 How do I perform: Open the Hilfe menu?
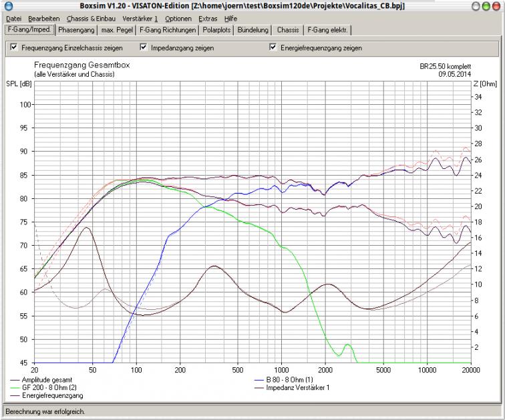click(230, 19)
